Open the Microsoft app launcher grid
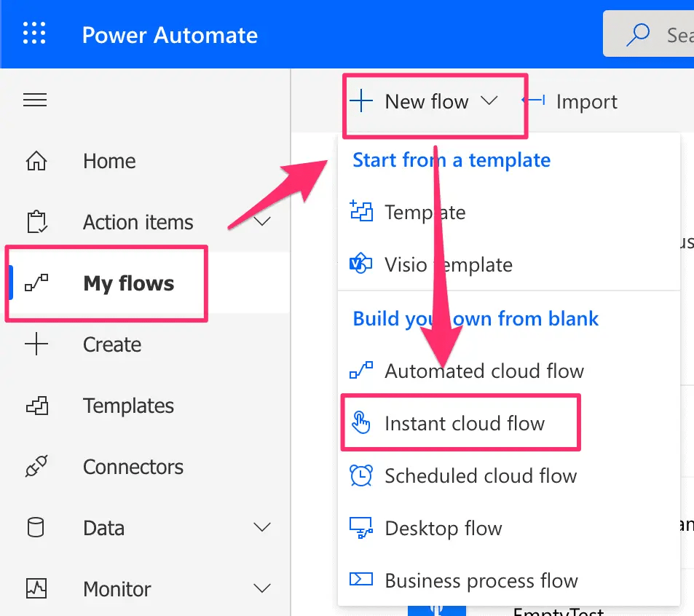This screenshot has width=694, height=616. coord(33,33)
